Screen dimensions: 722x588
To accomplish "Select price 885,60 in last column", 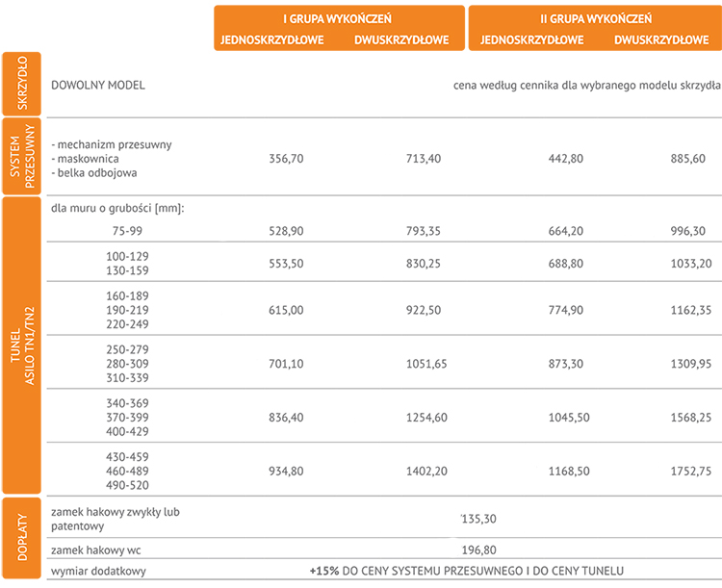I will pos(688,159).
